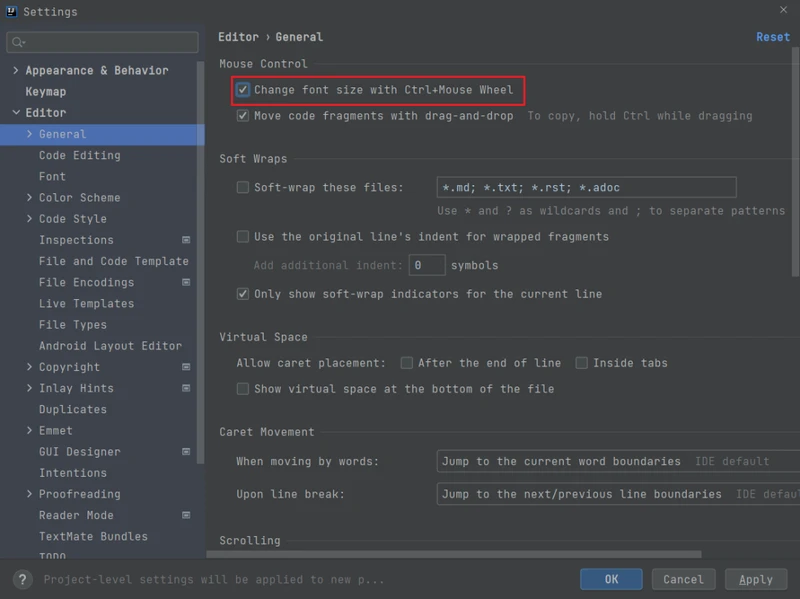Toggle Change font size with Ctrl+Mouse Wheel
This screenshot has height=599, width=800.
pos(243,90)
